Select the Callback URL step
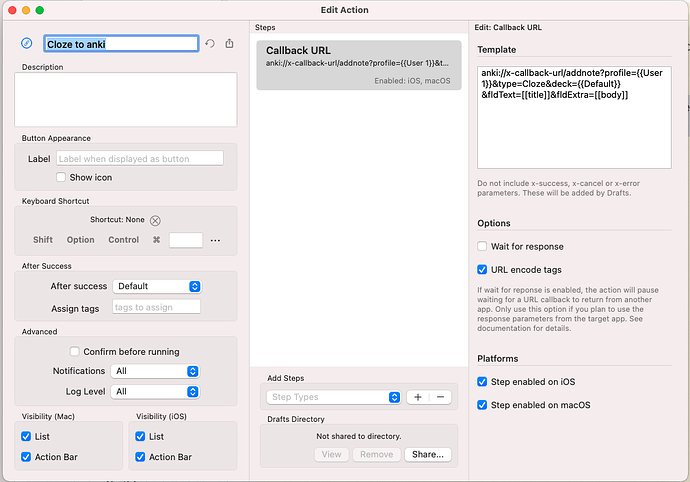690x482 pixels. point(359,65)
